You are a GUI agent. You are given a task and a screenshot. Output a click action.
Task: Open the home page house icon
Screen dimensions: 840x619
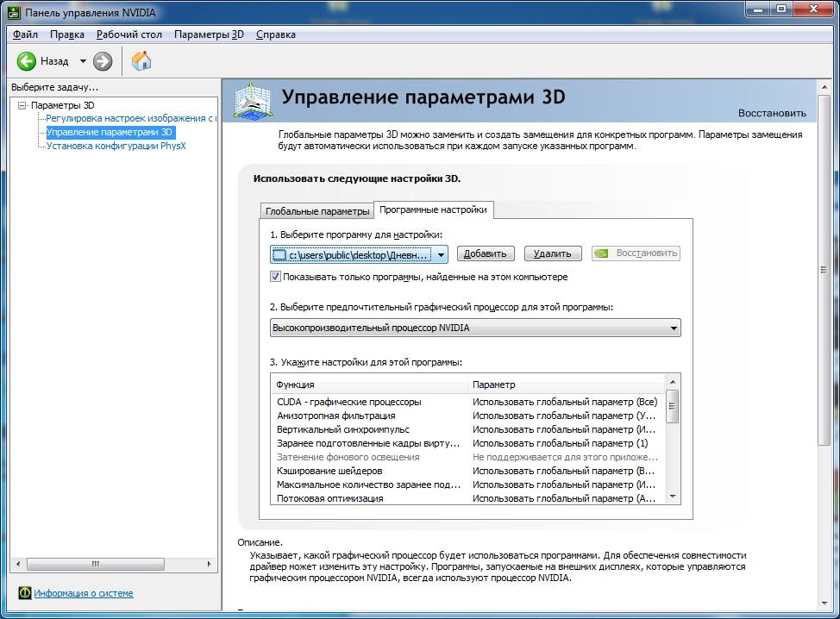(141, 61)
